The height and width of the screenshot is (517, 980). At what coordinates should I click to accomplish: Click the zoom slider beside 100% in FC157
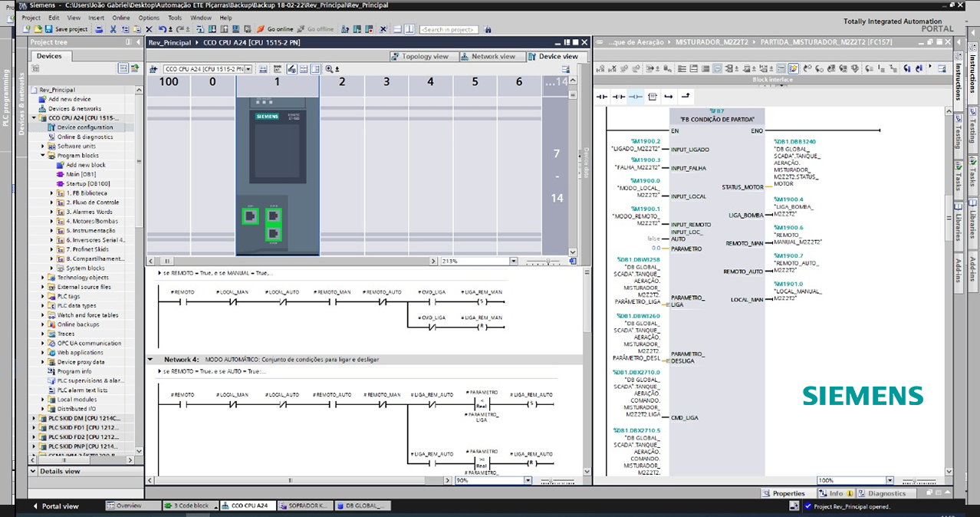tap(920, 480)
